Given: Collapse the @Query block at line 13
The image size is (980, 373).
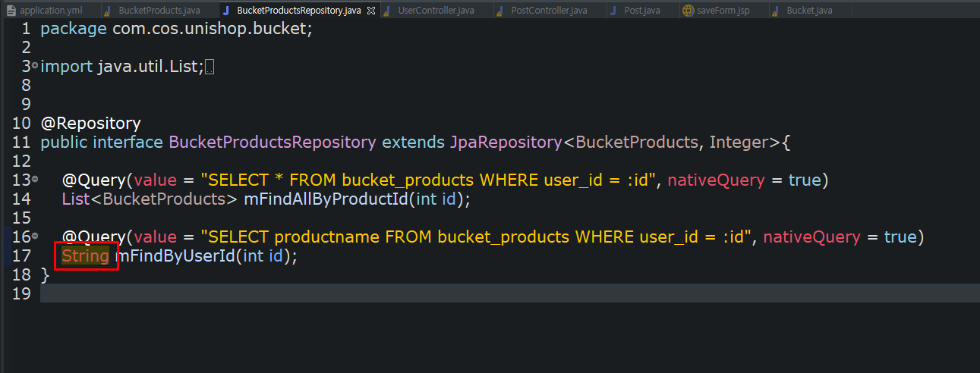Looking at the screenshot, I should point(35,180).
